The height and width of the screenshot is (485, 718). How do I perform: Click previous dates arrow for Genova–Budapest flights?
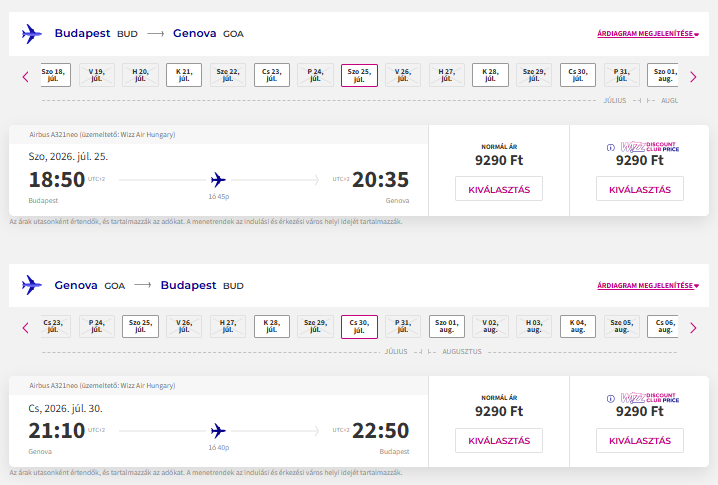click(x=26, y=328)
